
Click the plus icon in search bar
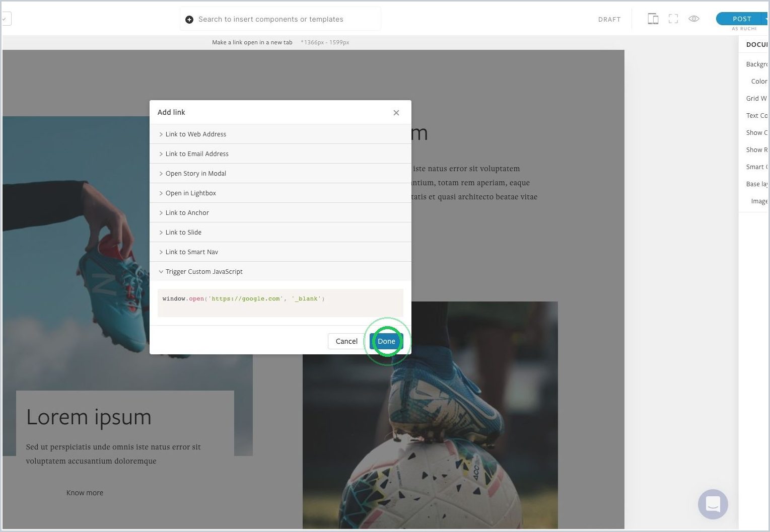[189, 19]
